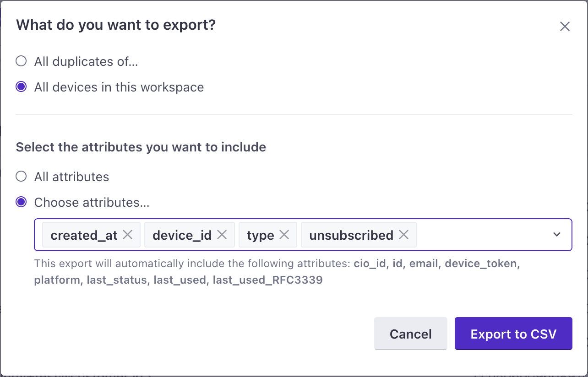
Task: Click empty space in attributes multi-select field
Action: pos(481,235)
